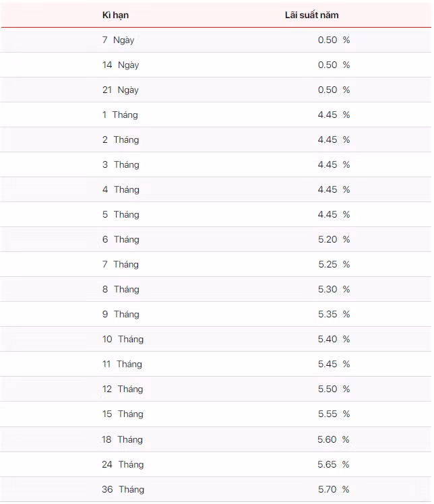Click the 5.55 % interest rate value

click(x=334, y=414)
